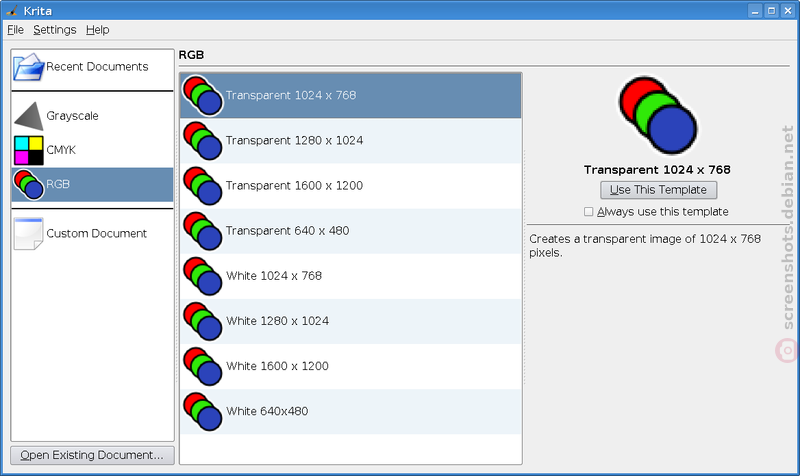
Task: Choose White 1600 x 1200 text
Action: coord(278,366)
